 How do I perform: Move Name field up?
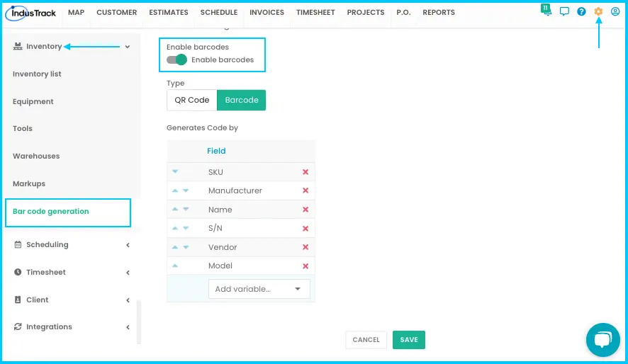[175, 209]
